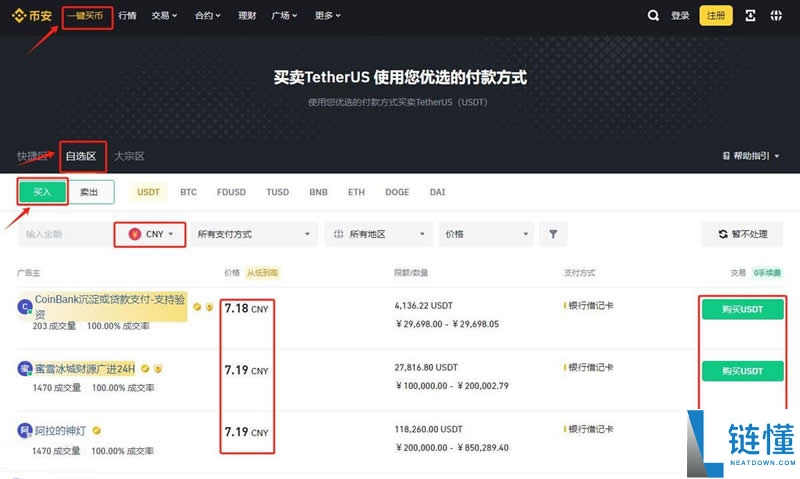Click the ¥200,000.00 - ¥850,289.40 limit
Image resolution: width=800 pixels, height=479 pixels.
click(452, 447)
